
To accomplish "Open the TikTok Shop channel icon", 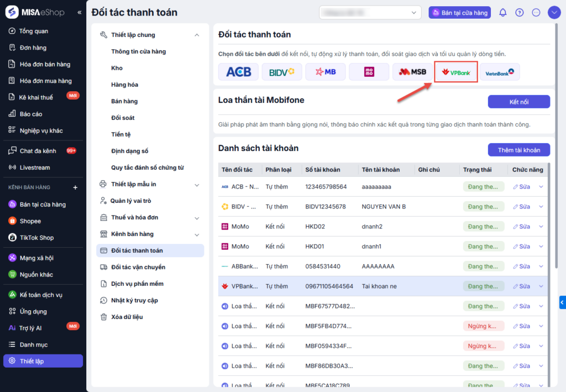I will (12, 238).
